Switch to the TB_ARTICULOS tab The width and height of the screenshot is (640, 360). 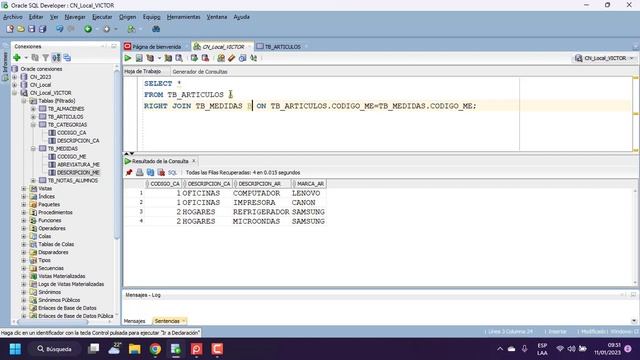coord(282,47)
